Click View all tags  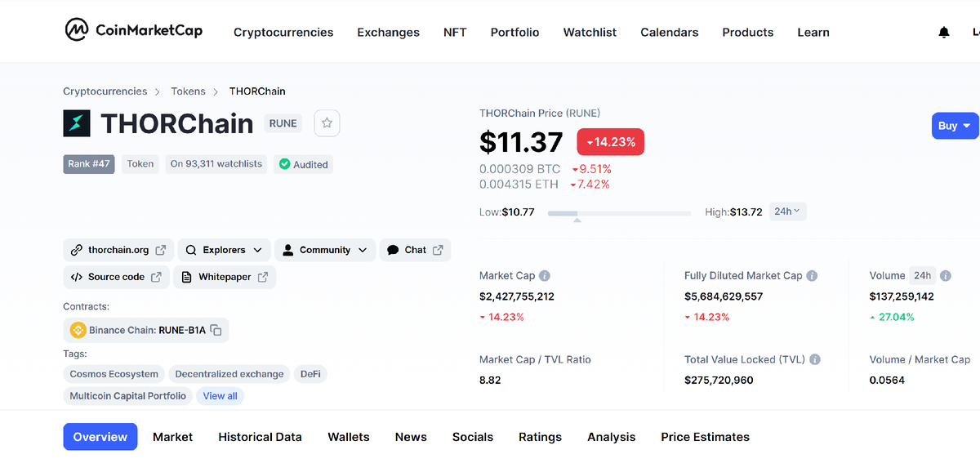tap(220, 396)
